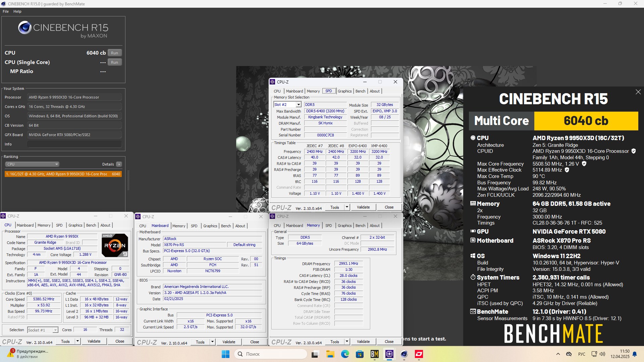Click the verified shield beside Max Effective Clock
Screen dimensions: 644x362
(x=567, y=170)
